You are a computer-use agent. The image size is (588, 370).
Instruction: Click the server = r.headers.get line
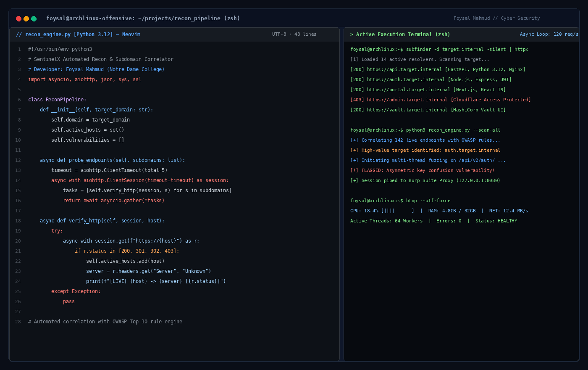pyautogui.click(x=149, y=271)
